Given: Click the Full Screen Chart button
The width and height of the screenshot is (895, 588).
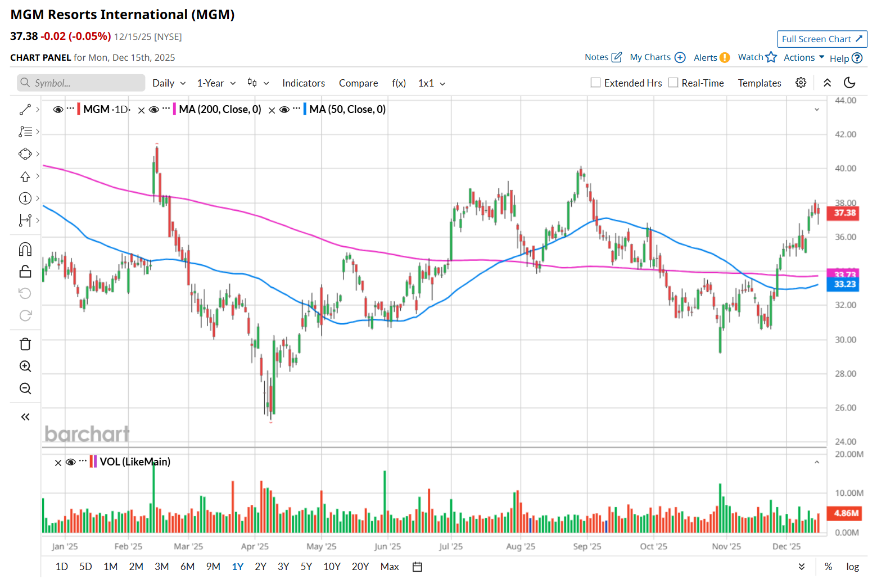Looking at the screenshot, I should click(822, 39).
